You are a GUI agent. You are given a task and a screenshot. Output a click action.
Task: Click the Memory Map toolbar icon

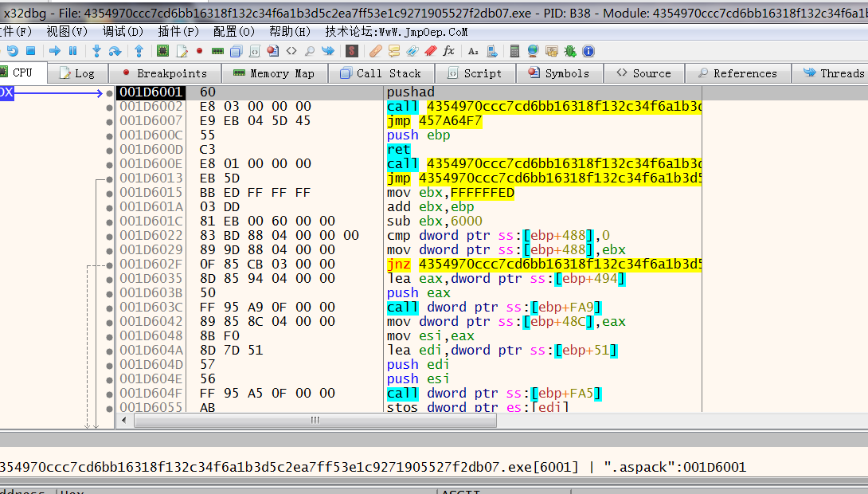217,51
